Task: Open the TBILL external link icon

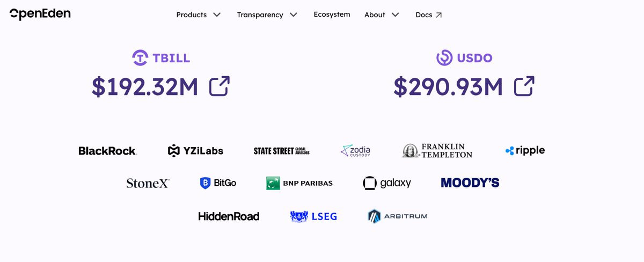Action: pos(219,86)
